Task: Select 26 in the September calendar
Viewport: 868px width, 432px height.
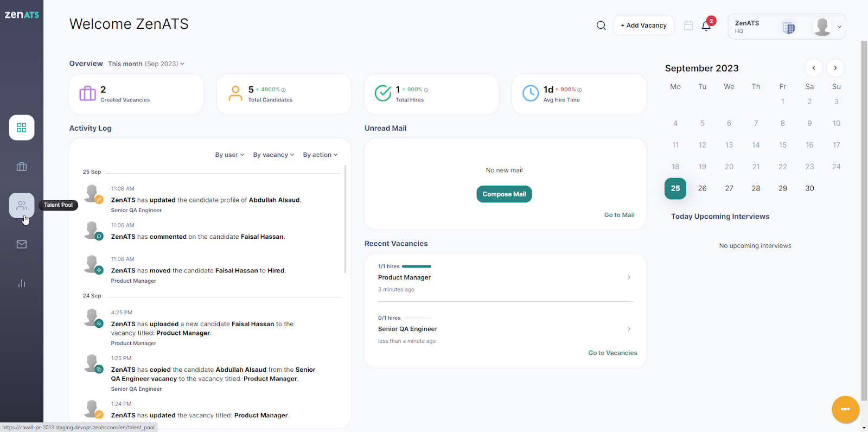Action: 702,188
